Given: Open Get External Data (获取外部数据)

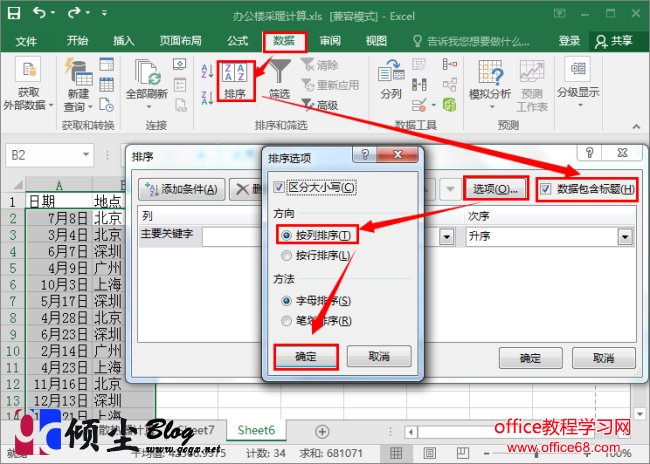Looking at the screenshot, I should click(x=28, y=85).
